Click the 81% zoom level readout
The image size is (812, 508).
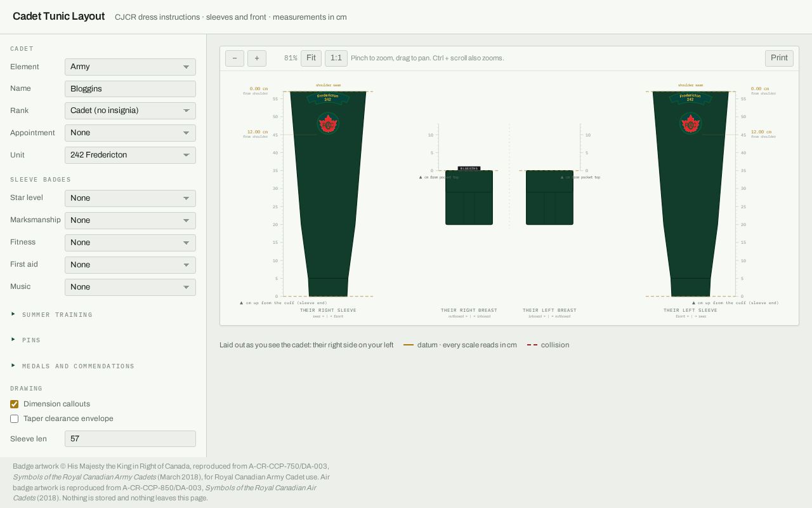[x=291, y=58]
